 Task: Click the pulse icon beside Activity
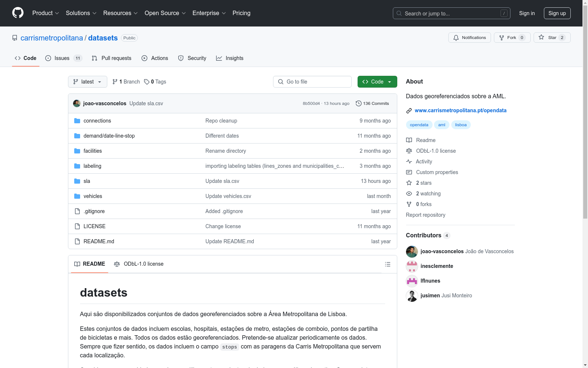409,162
